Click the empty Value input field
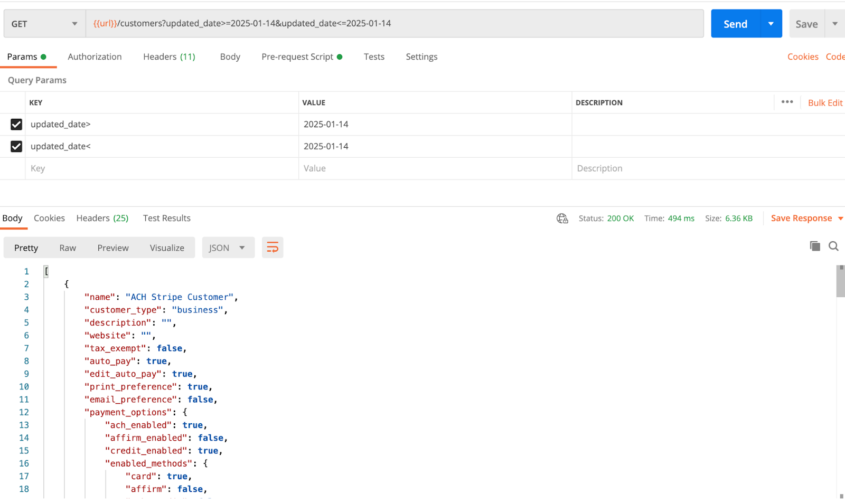Image resolution: width=845 pixels, height=504 pixels. [x=435, y=169]
